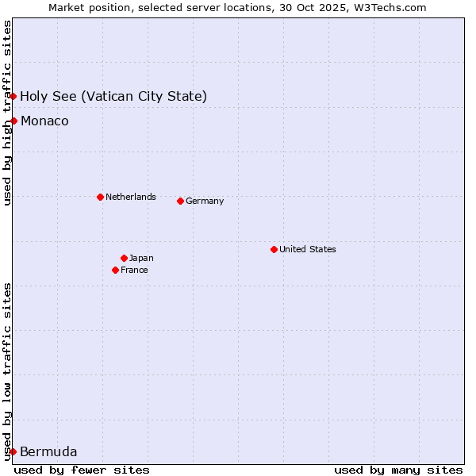The image size is (476, 476).
Task: Select the Bermuda red data point
Action: 13,452
